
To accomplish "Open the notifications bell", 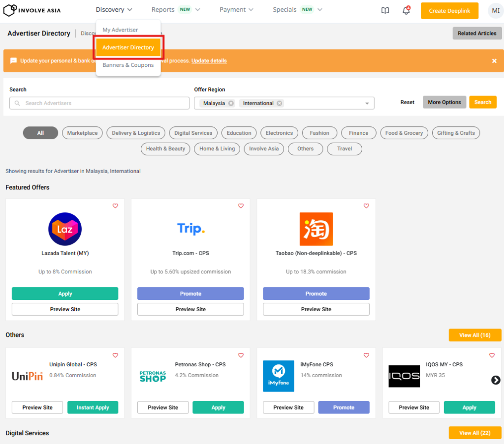I will [406, 11].
